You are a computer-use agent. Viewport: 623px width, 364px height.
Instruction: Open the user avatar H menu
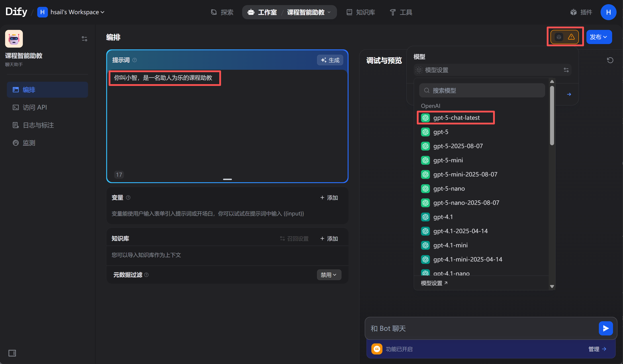point(608,12)
